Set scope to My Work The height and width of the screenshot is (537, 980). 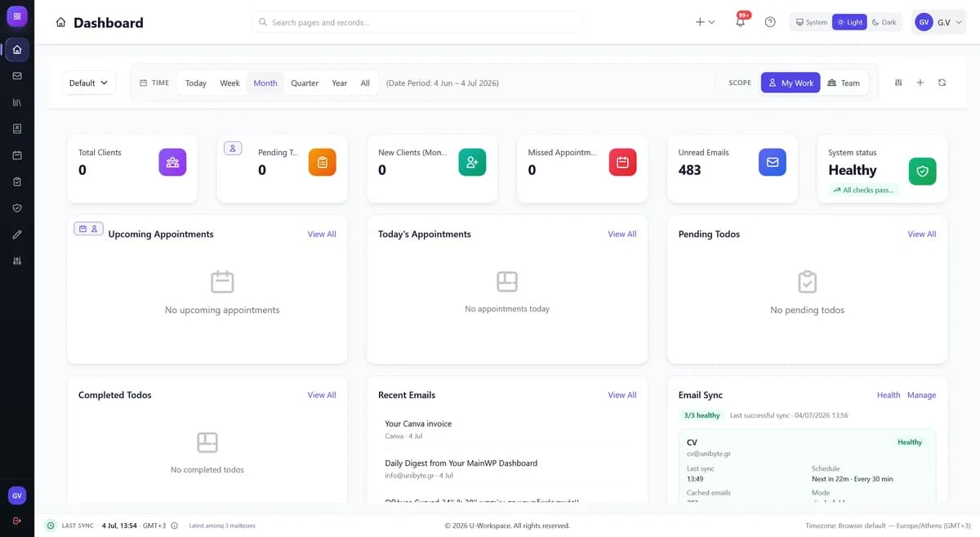pos(791,83)
